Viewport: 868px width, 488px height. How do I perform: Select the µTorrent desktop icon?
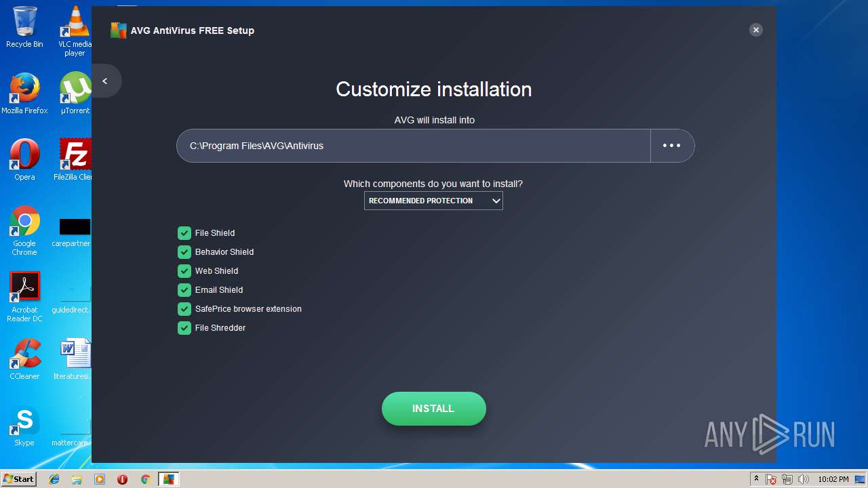coord(75,94)
